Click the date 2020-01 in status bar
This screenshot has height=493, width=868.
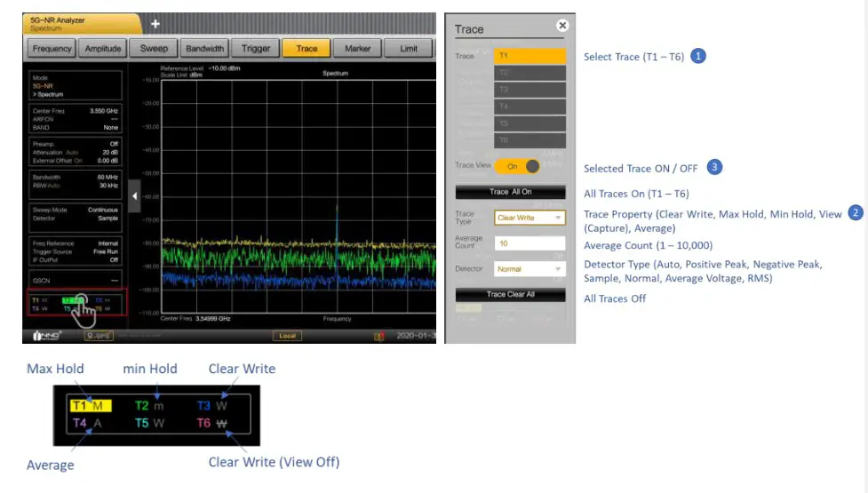point(415,336)
